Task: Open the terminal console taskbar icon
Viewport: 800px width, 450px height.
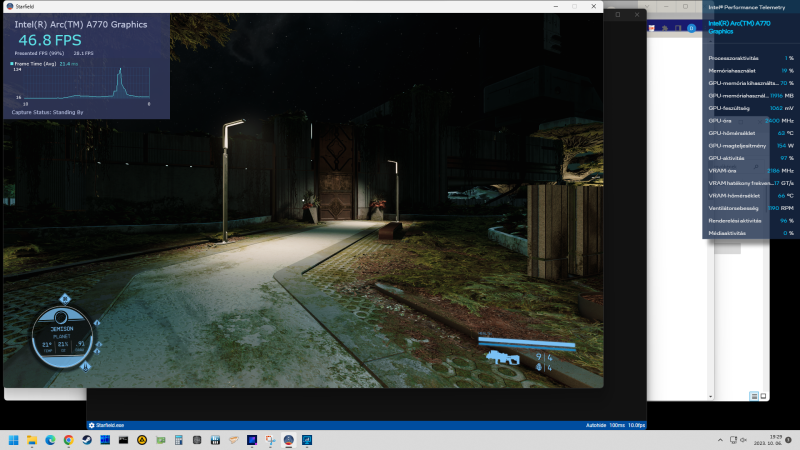Action: pos(123,440)
